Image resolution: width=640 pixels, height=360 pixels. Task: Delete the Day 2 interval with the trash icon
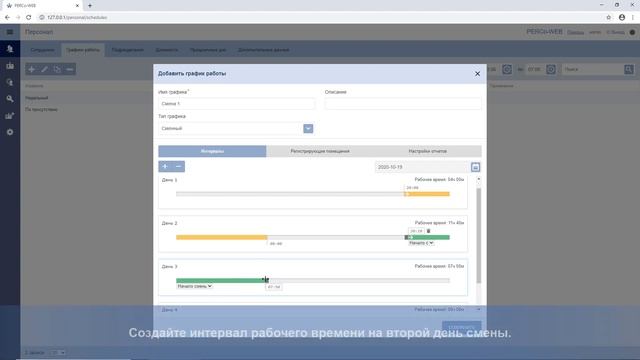428,231
